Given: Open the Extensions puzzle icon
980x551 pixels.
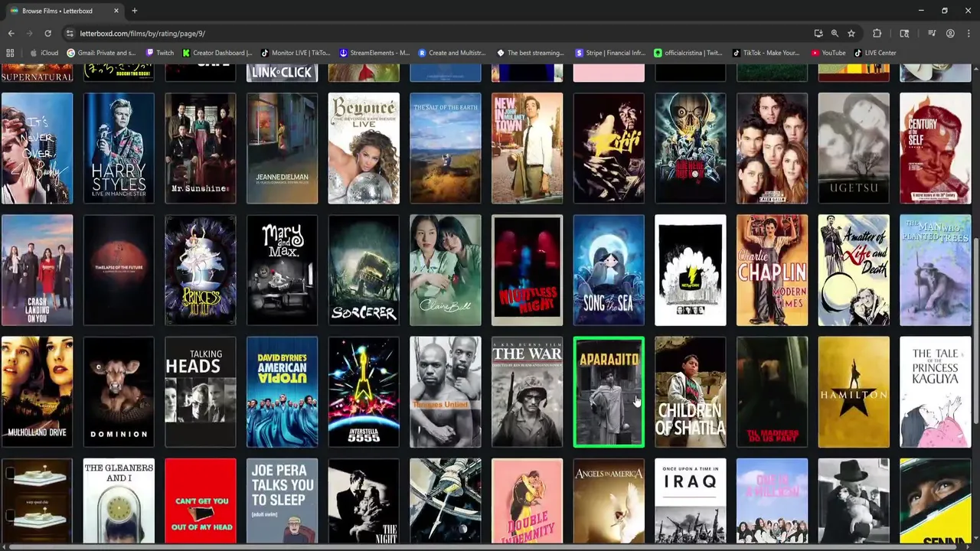Looking at the screenshot, I should pyautogui.click(x=877, y=34).
